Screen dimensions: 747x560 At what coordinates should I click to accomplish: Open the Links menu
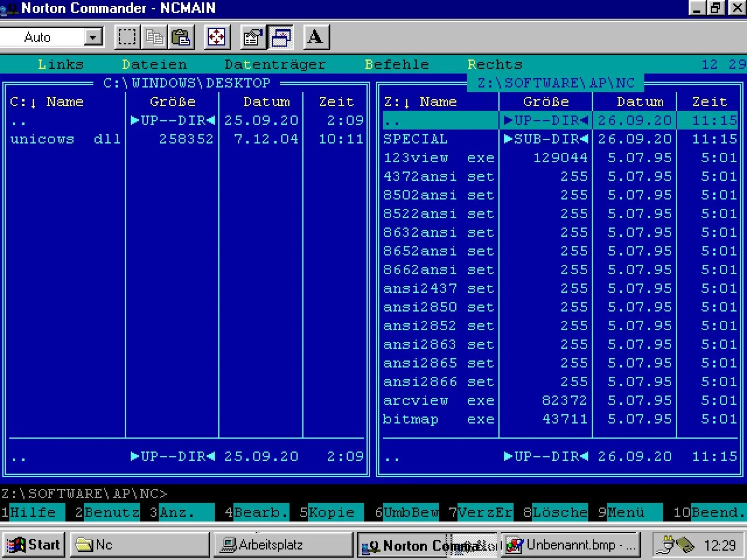[61, 64]
